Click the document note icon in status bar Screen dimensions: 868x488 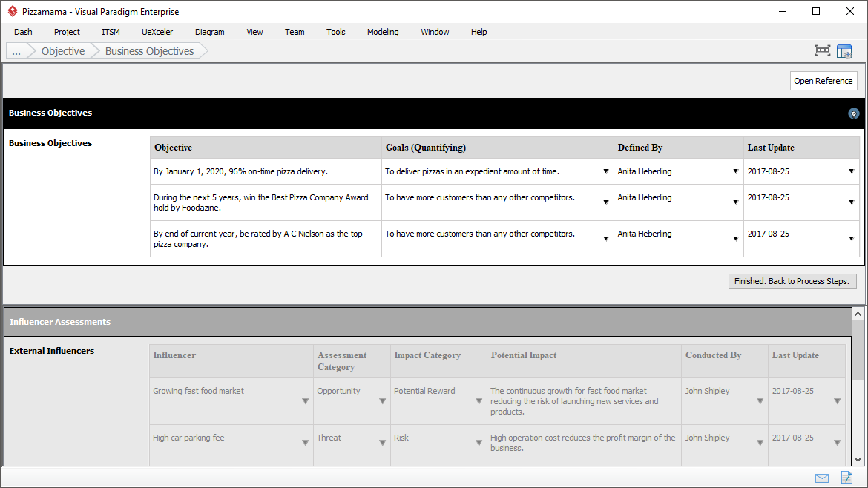[846, 478]
